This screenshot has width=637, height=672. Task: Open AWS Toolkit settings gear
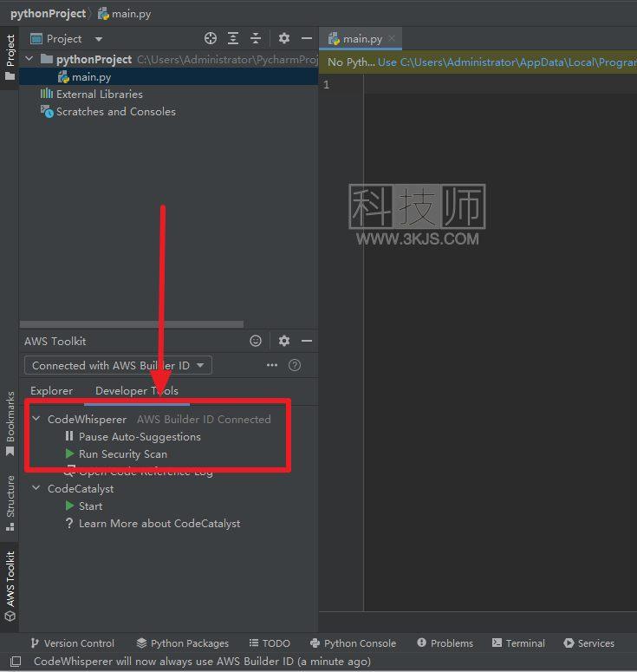point(284,341)
